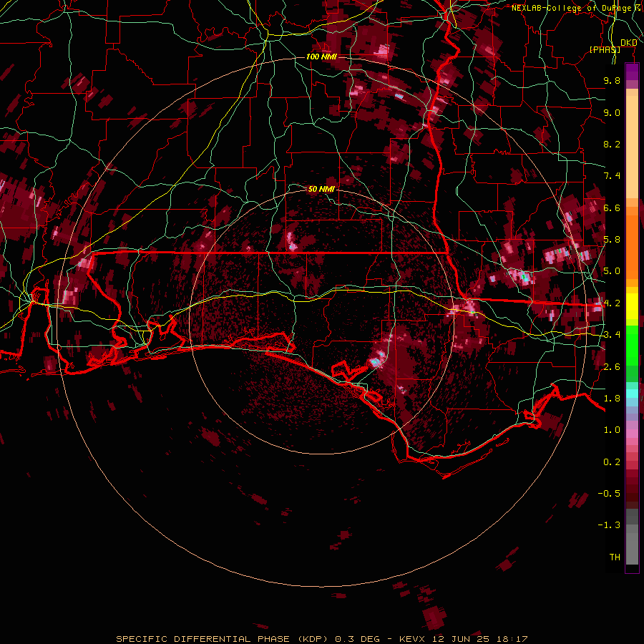Image resolution: width=644 pixels, height=644 pixels.
Task: Pick the cyan segment of the color bar
Action: 632,394
